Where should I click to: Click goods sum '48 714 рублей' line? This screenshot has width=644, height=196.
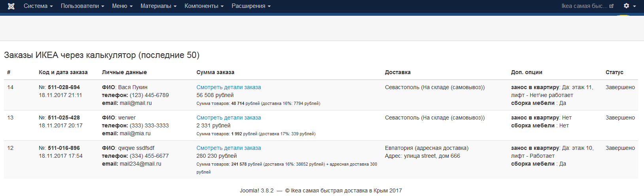(258, 103)
